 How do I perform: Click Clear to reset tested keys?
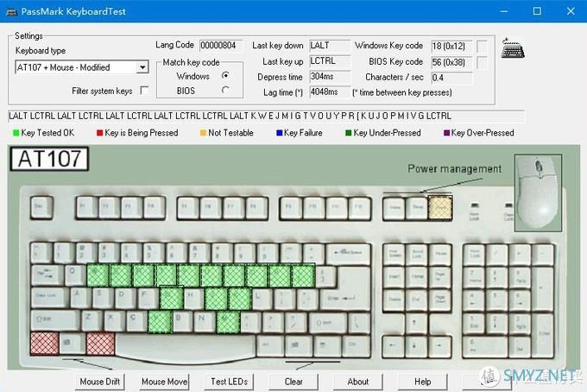click(x=293, y=382)
